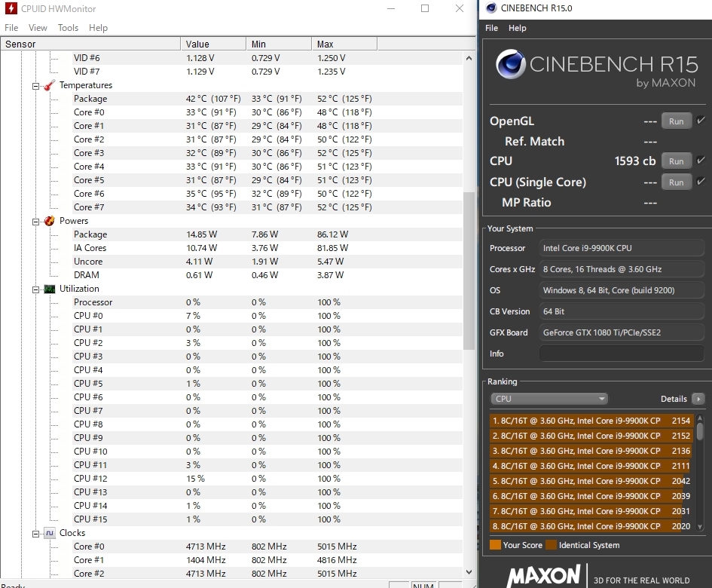Click the Cinebench ranking list scrollbar
This screenshot has width=712, height=588.
700,430
